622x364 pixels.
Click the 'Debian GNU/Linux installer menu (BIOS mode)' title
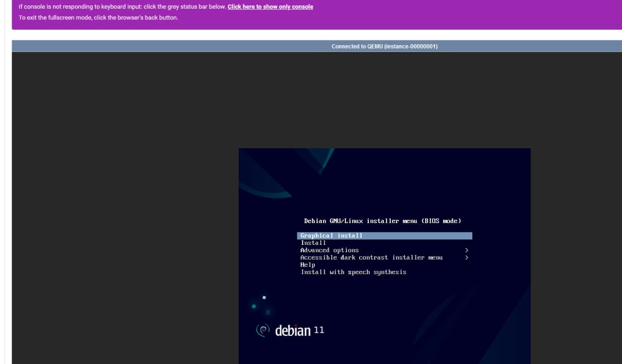point(382,221)
